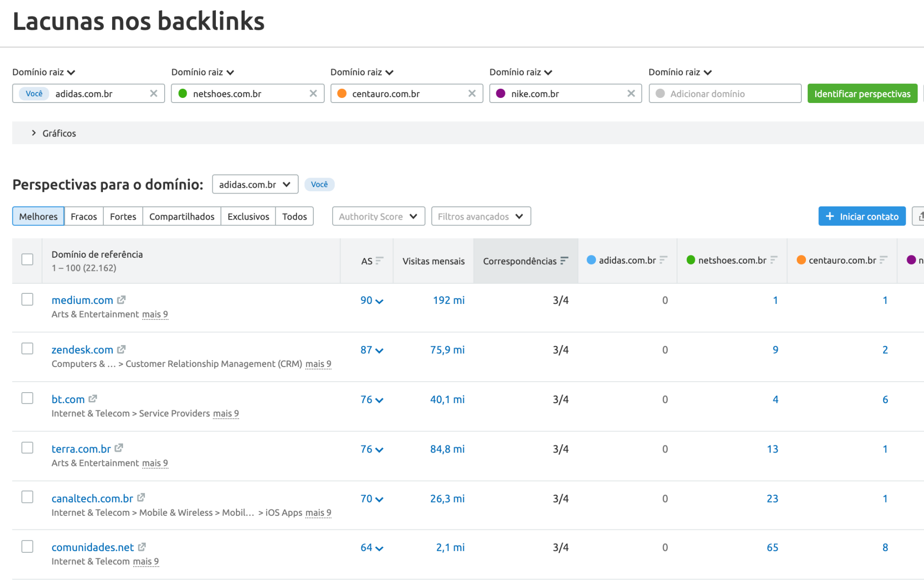924x583 pixels.
Task: Select the Todos tab
Action: [295, 216]
